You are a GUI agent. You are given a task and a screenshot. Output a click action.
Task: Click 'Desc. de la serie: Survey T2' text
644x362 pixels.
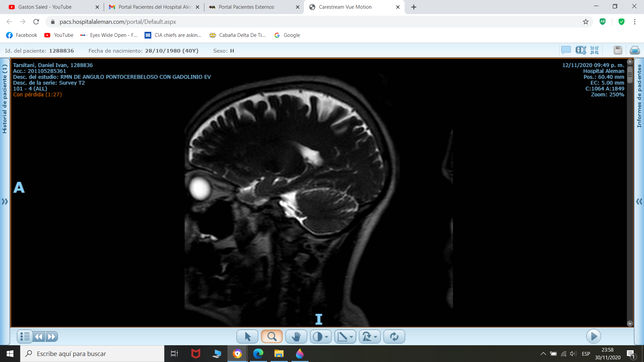coord(49,83)
